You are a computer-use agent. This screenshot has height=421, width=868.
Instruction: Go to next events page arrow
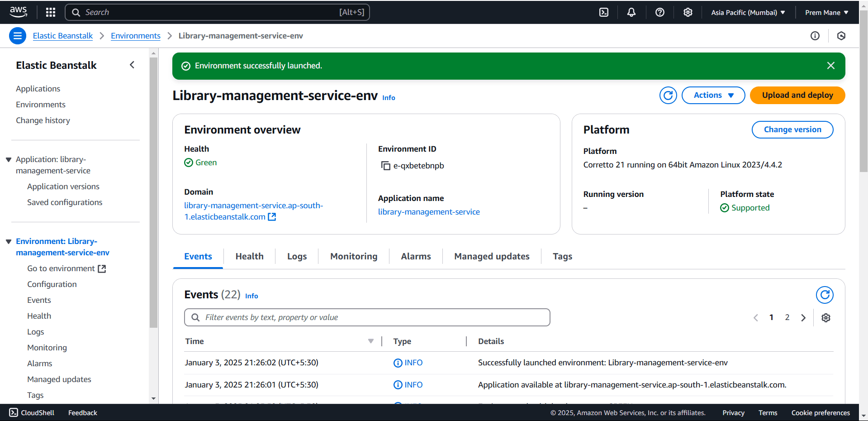pos(803,318)
